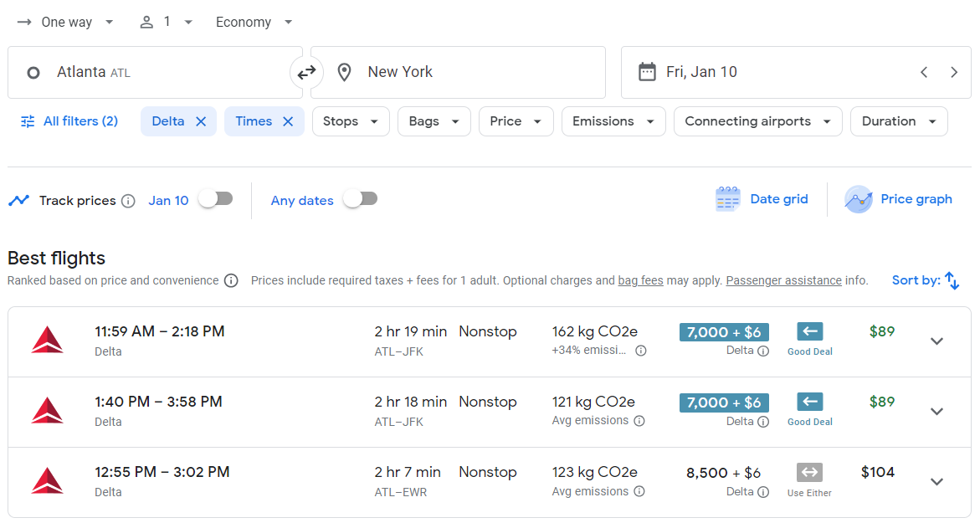This screenshot has height=523, width=980.
Task: Open the bag fees link
Action: pos(640,280)
